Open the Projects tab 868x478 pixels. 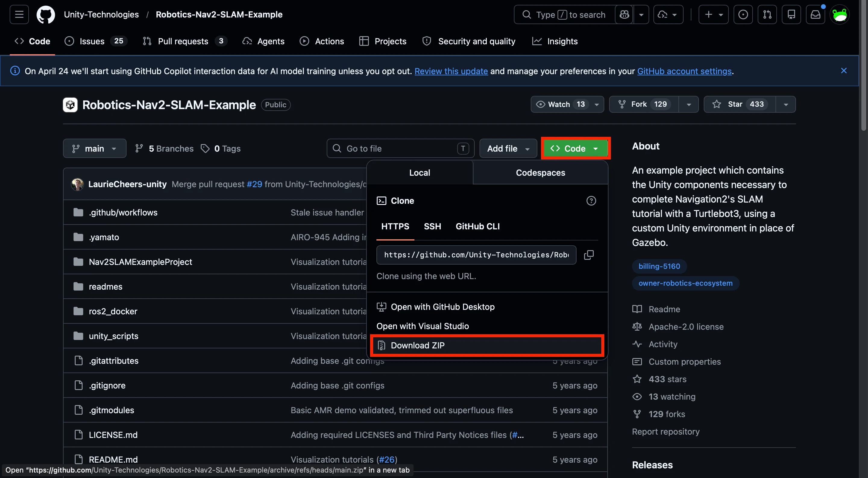tap(383, 41)
